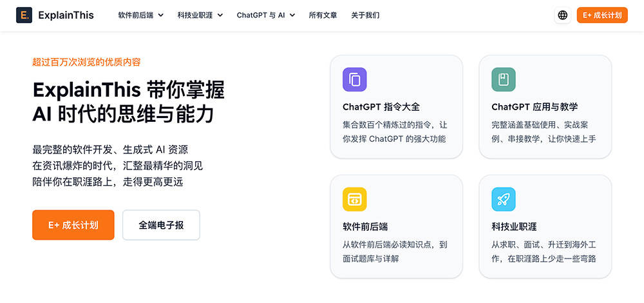The image size is (644, 303).
Task: Click the text 最完整的软件开发、生成式 AI 资源
Action: pos(110,150)
